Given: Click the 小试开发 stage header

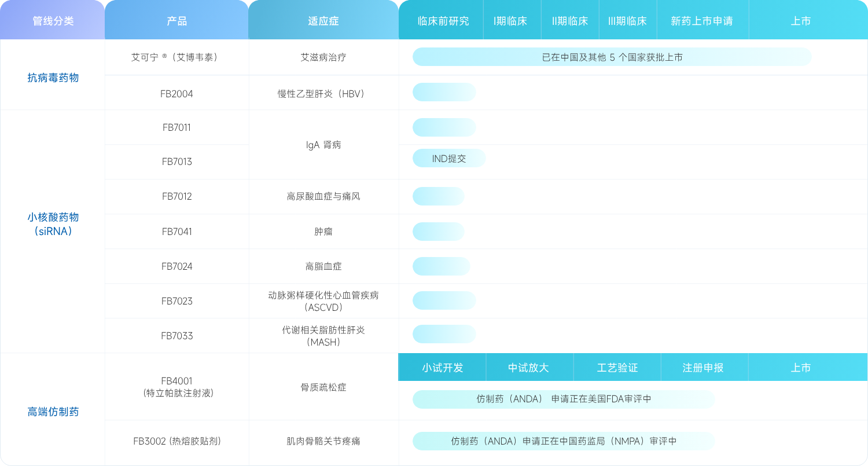Looking at the screenshot, I should (443, 368).
